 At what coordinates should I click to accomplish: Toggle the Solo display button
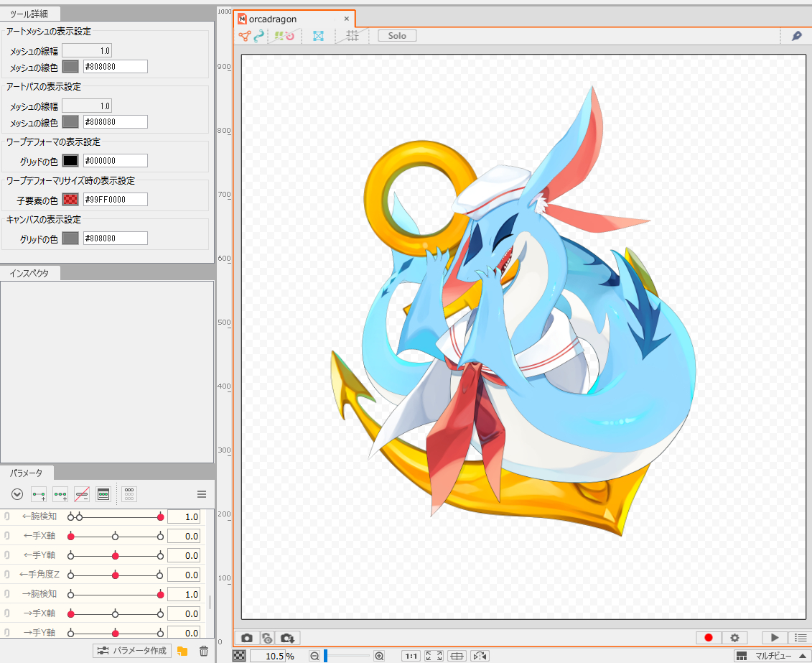click(x=397, y=36)
